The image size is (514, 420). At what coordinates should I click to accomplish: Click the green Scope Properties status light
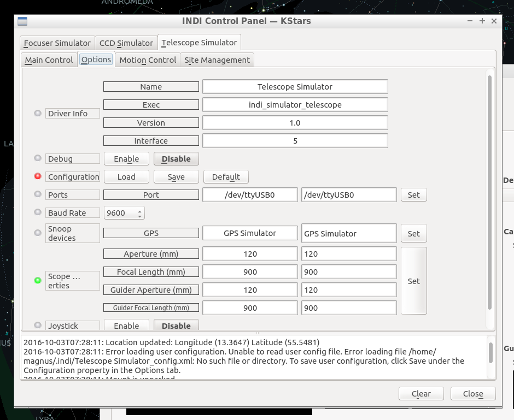click(x=38, y=281)
